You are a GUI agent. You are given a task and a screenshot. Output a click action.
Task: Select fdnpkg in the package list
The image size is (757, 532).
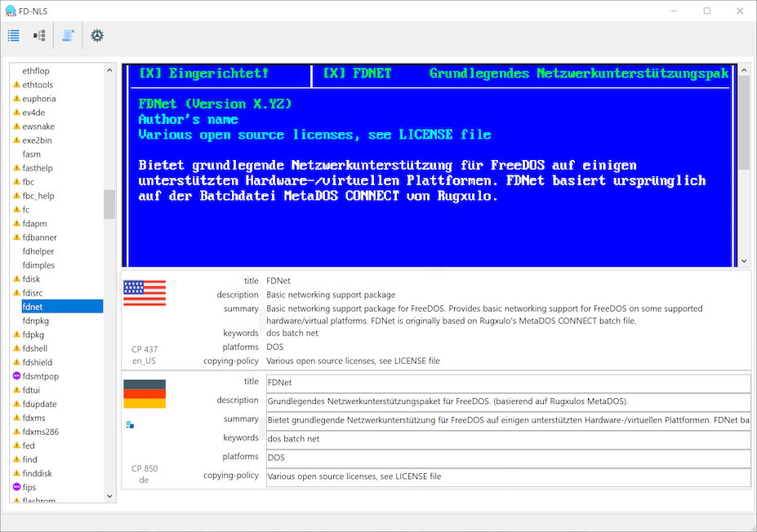click(x=36, y=321)
